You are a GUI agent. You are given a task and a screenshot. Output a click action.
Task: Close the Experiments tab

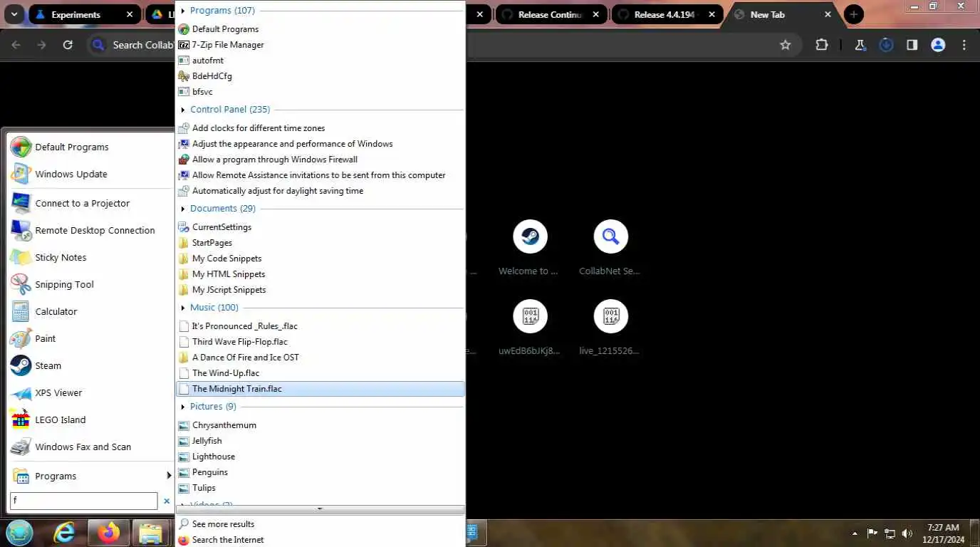(129, 14)
